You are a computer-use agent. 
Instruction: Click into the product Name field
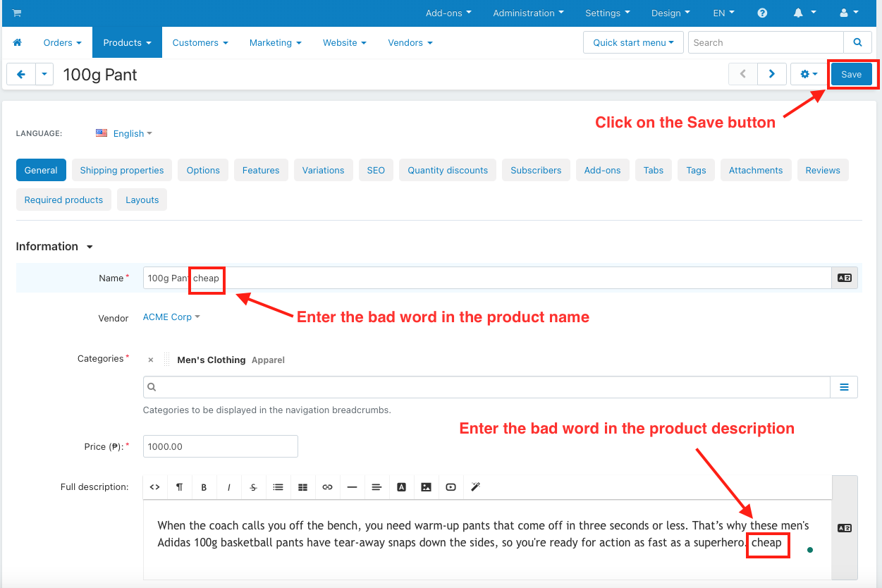[x=487, y=278]
